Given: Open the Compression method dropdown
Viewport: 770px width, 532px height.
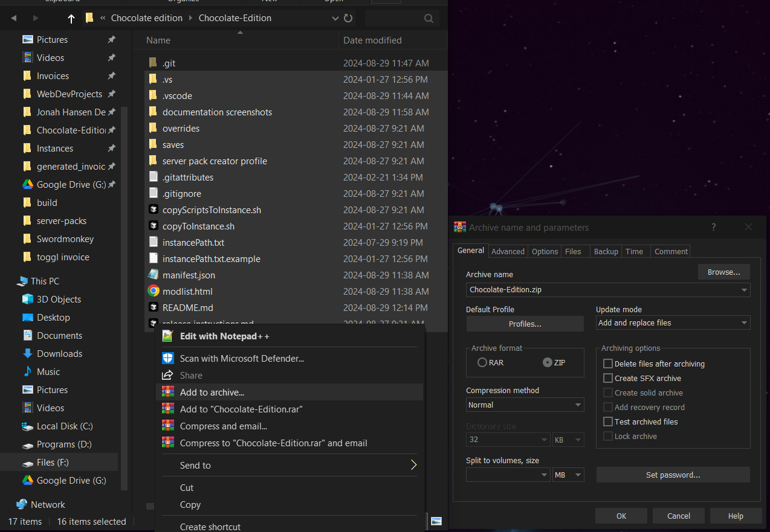Looking at the screenshot, I should click(578, 405).
